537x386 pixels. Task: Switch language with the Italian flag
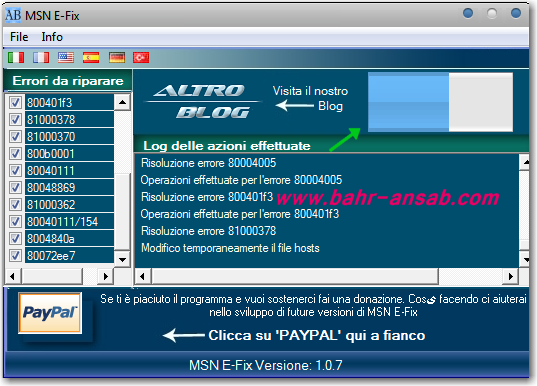(x=16, y=57)
